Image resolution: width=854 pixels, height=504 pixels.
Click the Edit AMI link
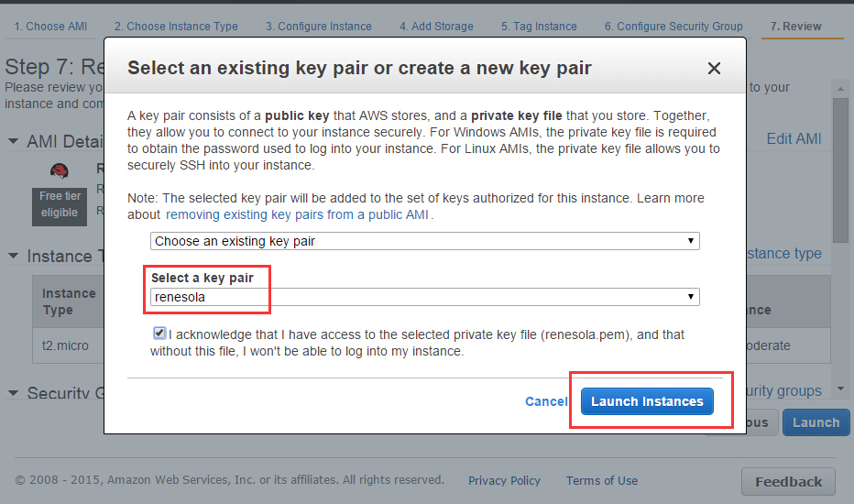pos(794,139)
